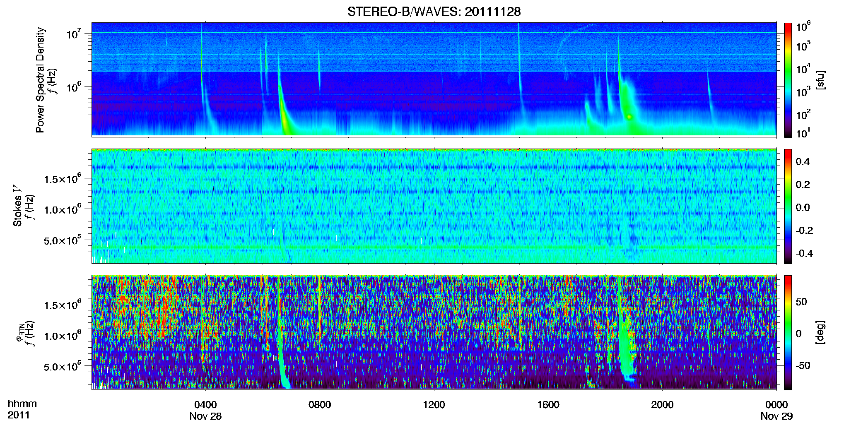Click the 0800 time tick label
The height and width of the screenshot is (447, 868).
coord(320,405)
